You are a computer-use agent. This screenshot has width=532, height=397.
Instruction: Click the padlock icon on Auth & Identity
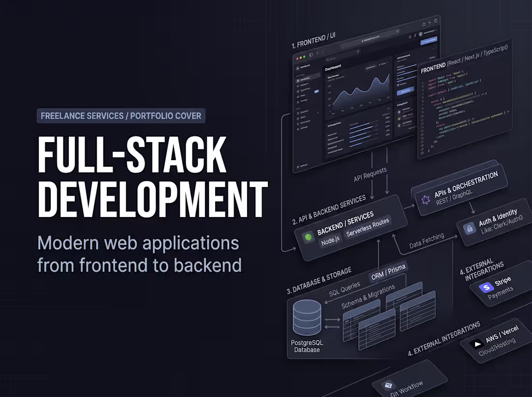coord(470,228)
